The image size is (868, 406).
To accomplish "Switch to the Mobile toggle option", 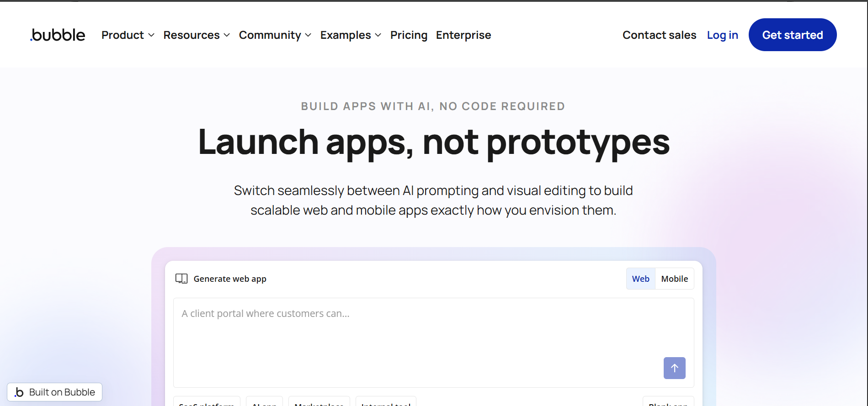I will click(x=675, y=279).
